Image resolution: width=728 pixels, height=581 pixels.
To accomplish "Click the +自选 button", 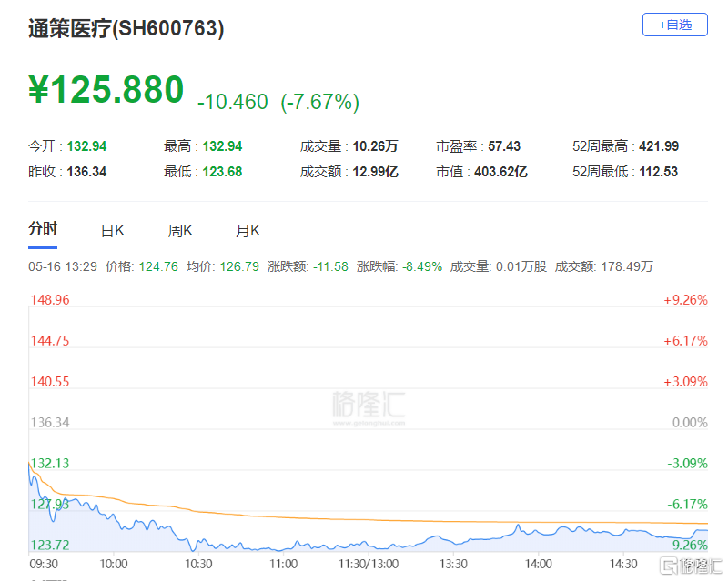I will (x=674, y=25).
